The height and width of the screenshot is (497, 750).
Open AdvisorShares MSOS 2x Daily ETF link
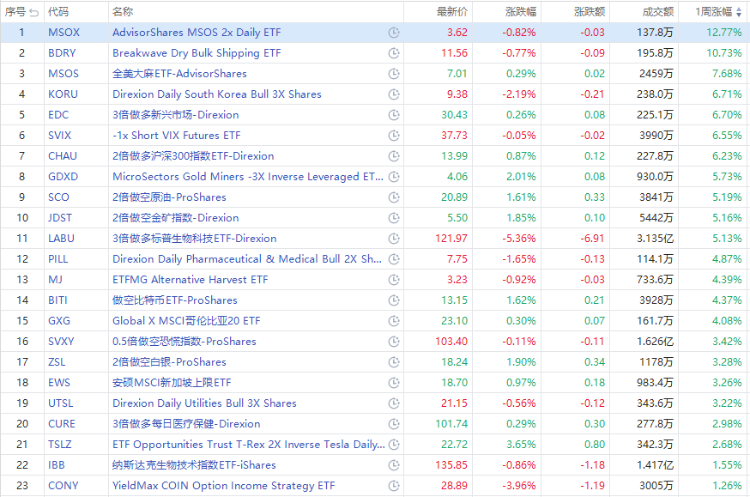click(x=197, y=33)
